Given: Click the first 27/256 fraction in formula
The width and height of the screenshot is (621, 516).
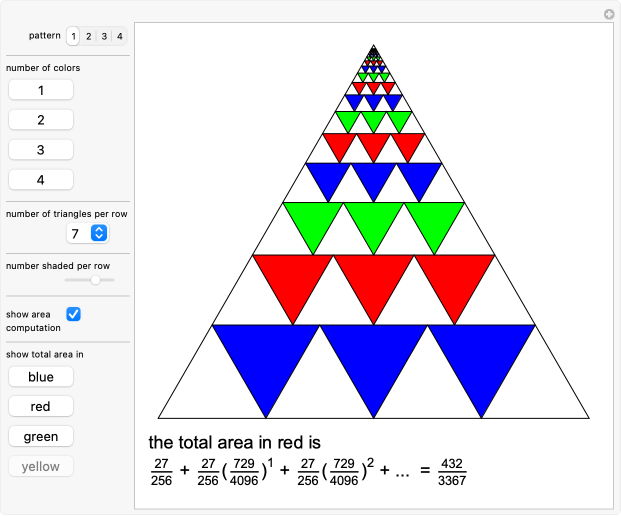Looking at the screenshot, I should point(161,472).
